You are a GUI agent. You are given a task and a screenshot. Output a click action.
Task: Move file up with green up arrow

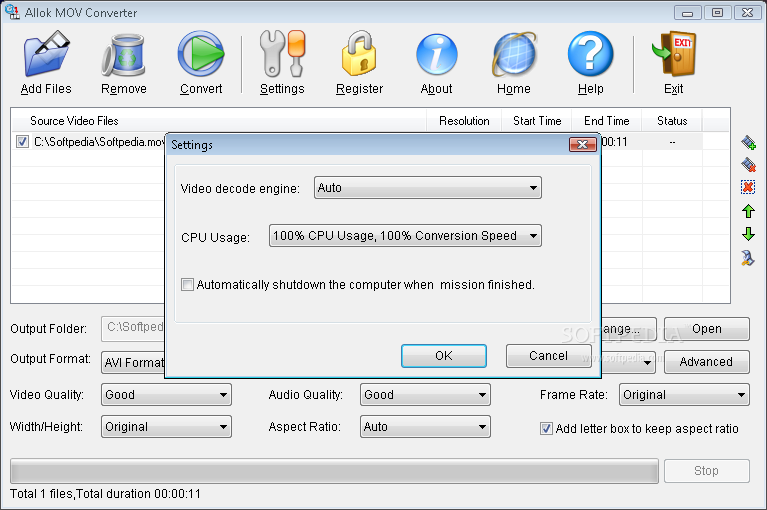tap(748, 211)
